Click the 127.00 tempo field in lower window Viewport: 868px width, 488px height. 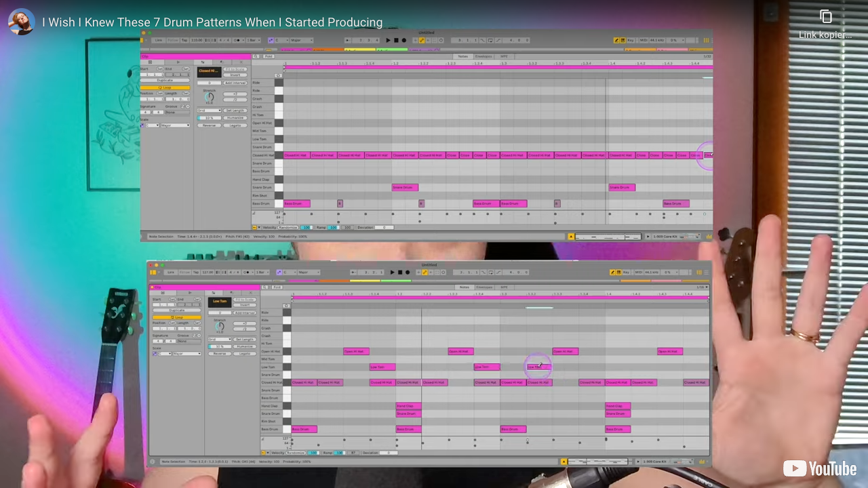(x=208, y=272)
